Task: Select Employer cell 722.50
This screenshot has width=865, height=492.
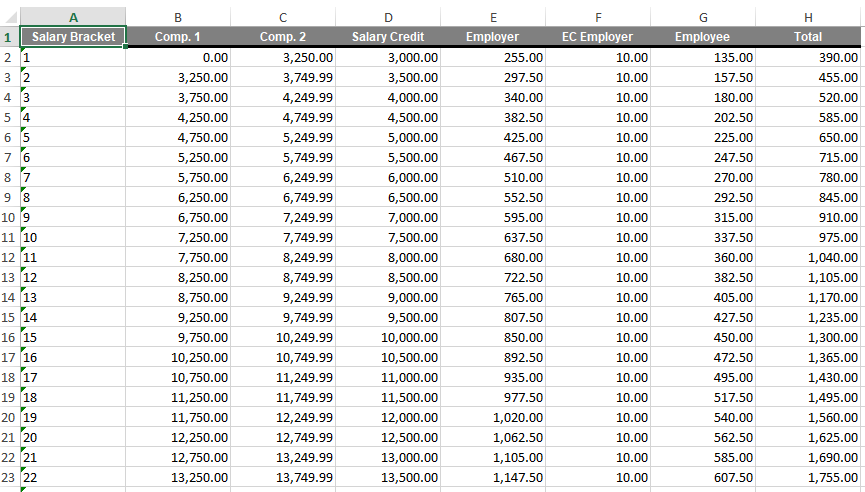Action: 493,277
